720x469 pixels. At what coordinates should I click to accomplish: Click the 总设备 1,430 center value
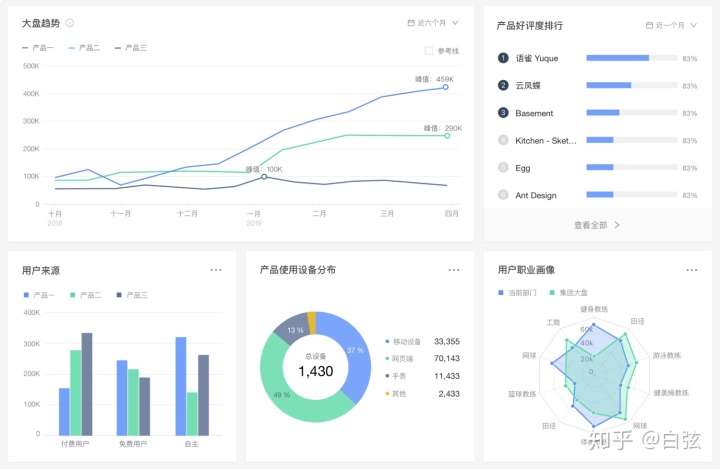tap(316, 371)
